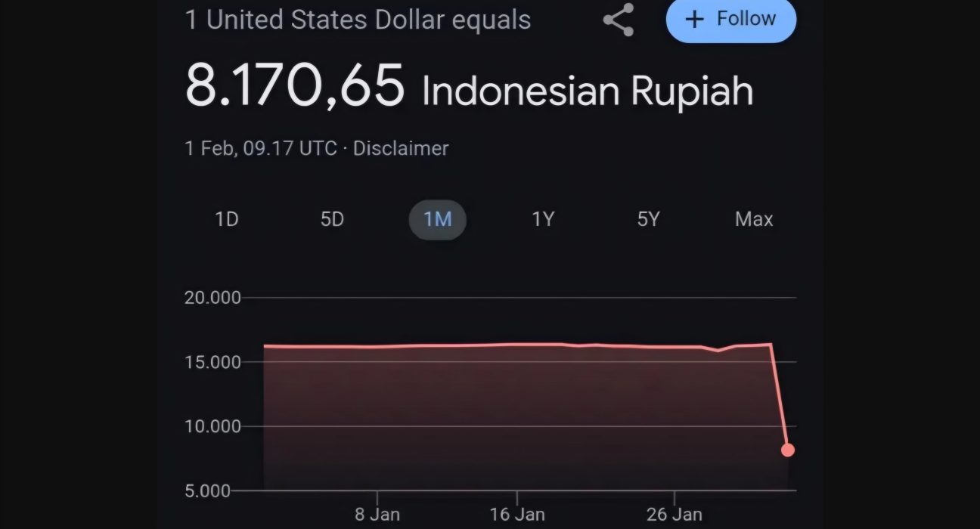980x529 pixels.
Task: Click the 8.170,65 exchange rate value
Action: (x=294, y=86)
